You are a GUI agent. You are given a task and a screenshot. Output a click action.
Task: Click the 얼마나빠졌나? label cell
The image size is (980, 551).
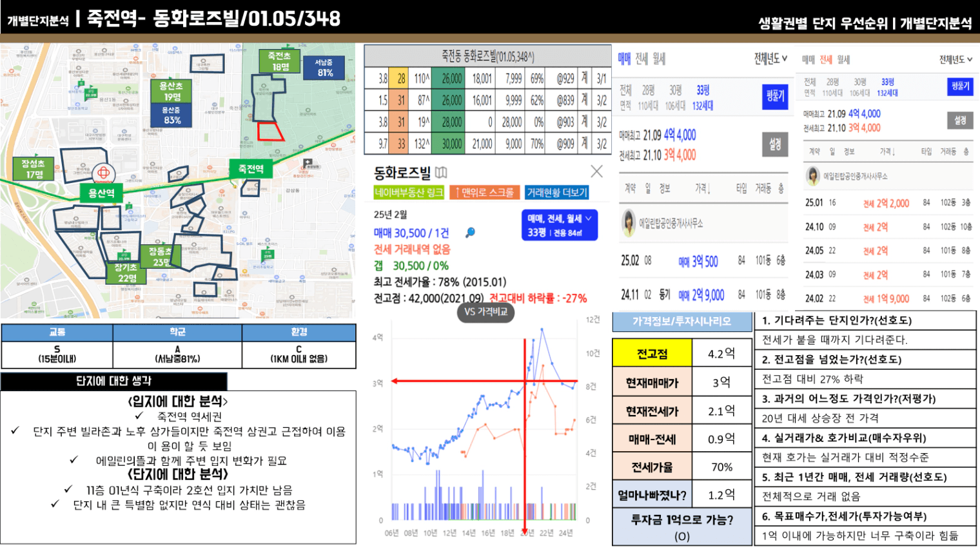tap(652, 495)
